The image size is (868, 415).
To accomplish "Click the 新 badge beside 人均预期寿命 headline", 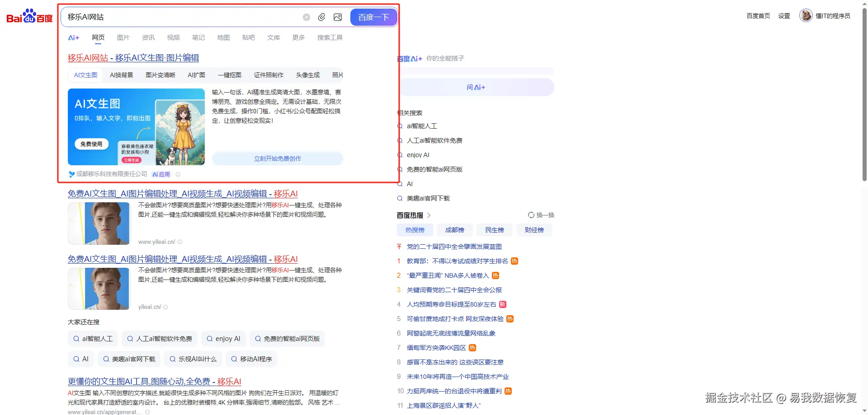I will click(x=503, y=304).
